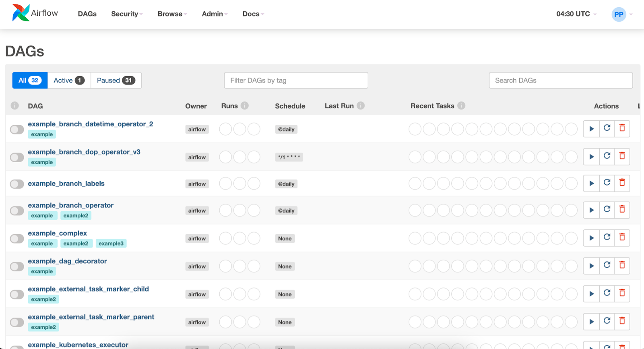Unpause the example_branch_labels DAG toggle
Image resolution: width=644 pixels, height=349 pixels.
(x=17, y=184)
